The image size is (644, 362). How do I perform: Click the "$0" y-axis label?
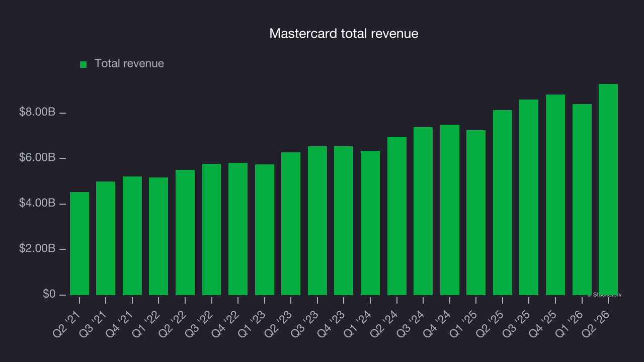49,294
